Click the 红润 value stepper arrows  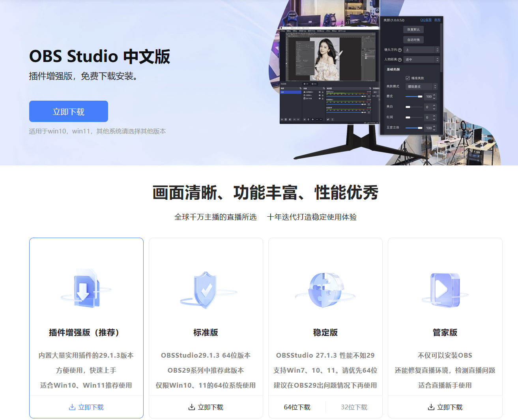point(434,118)
